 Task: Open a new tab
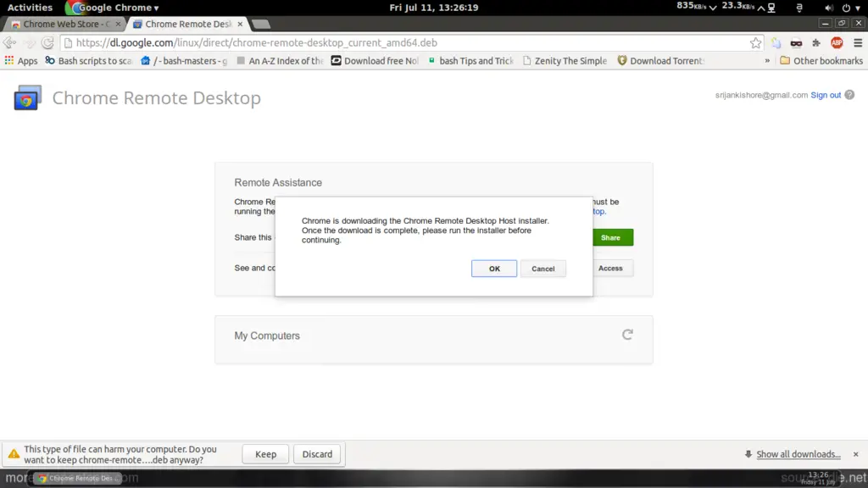pos(260,24)
